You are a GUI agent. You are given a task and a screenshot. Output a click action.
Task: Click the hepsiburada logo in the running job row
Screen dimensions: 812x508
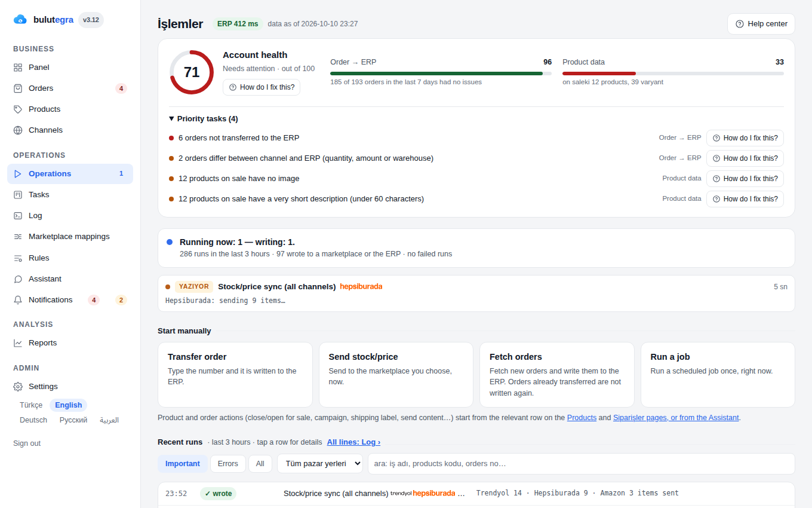[x=361, y=286]
